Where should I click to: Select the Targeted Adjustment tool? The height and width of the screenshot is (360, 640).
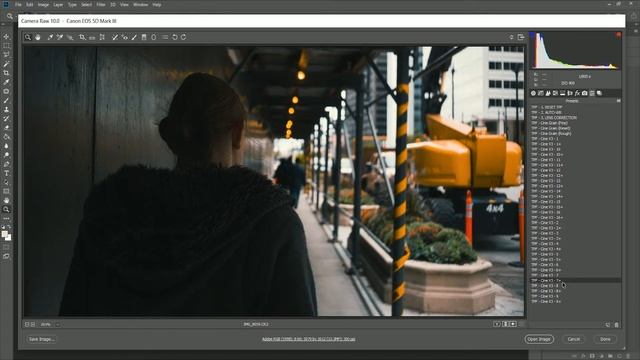point(70,37)
